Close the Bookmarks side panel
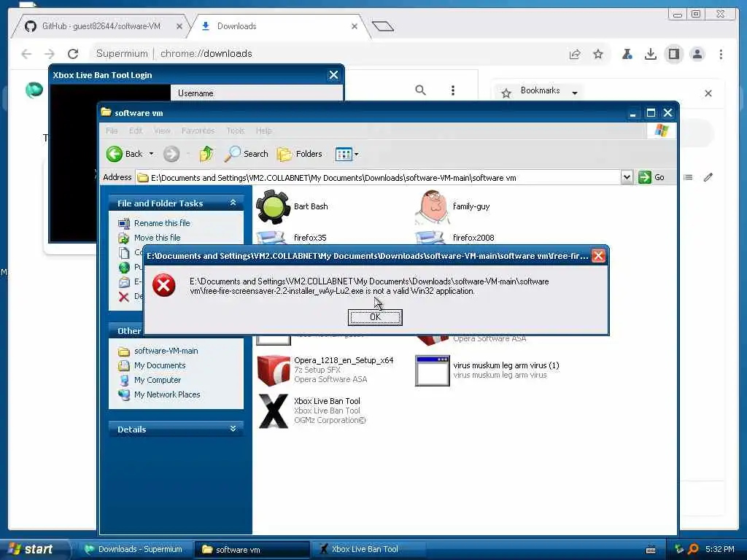This screenshot has width=747, height=560. click(x=708, y=93)
